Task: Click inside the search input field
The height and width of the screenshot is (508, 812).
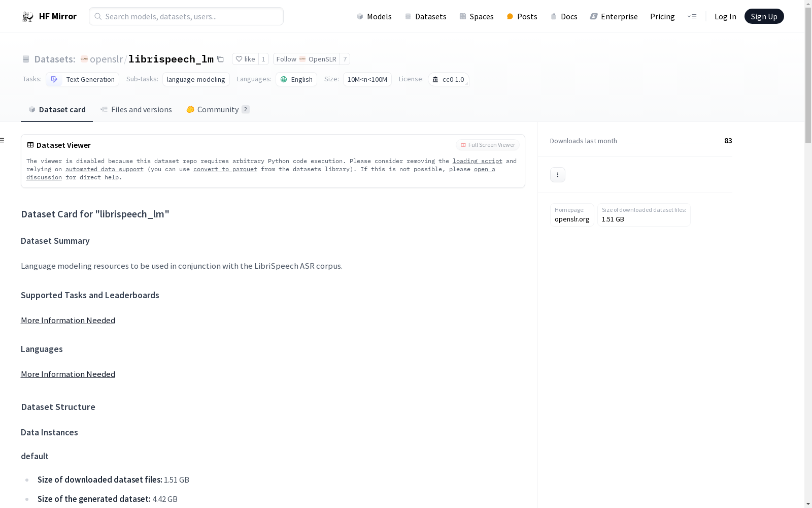Action: click(183, 16)
